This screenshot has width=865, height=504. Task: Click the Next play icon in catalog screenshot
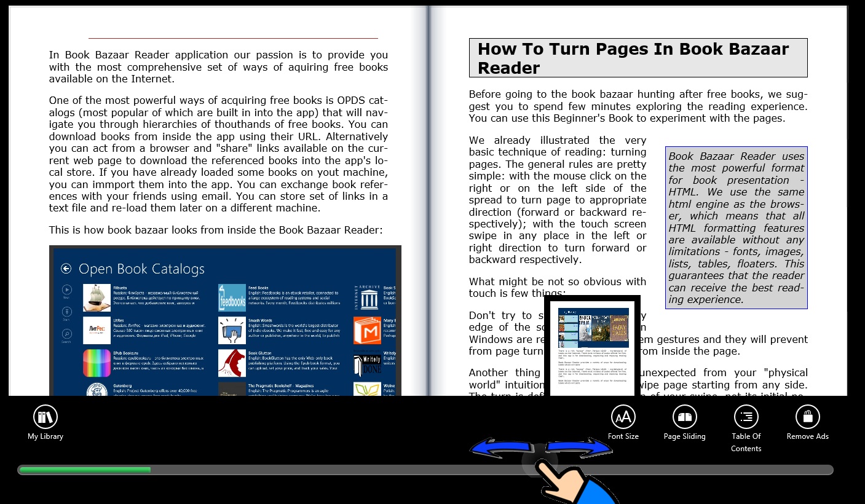66,289
